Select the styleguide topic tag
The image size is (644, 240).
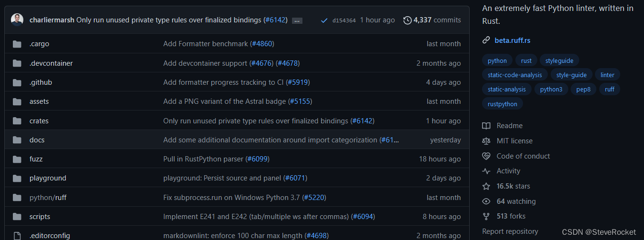coord(560,60)
